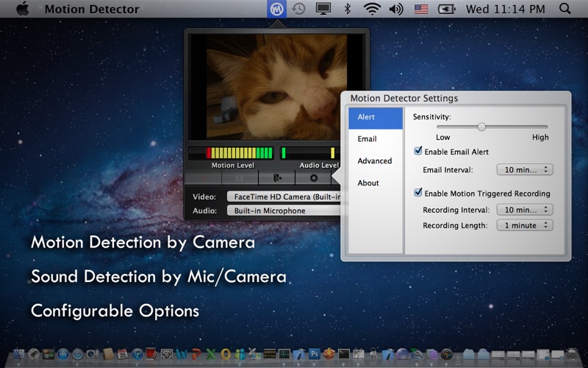Open the Trash in the Dock
The image size is (588, 368).
click(572, 354)
